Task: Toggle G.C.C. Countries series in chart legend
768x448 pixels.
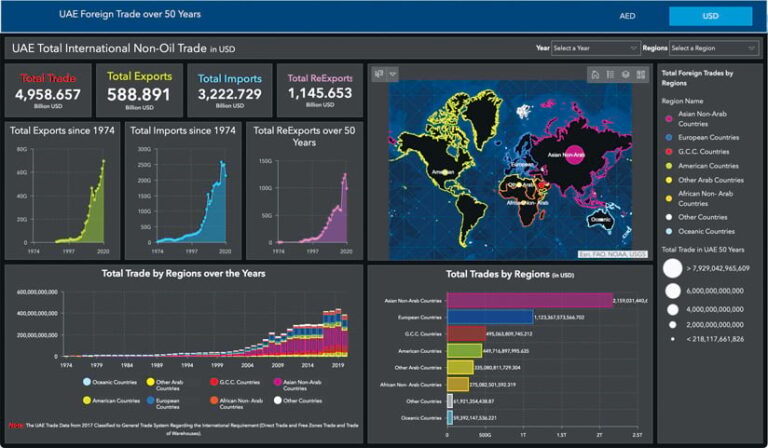Action: pyautogui.click(x=235, y=382)
